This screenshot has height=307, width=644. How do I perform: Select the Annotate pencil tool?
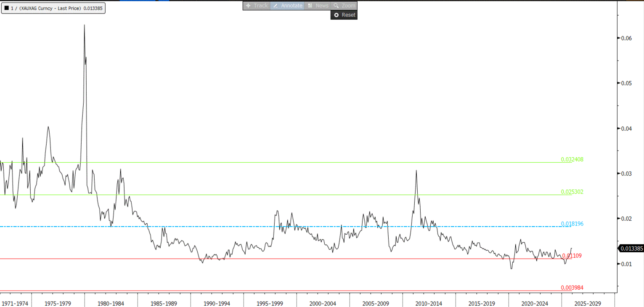pos(288,5)
